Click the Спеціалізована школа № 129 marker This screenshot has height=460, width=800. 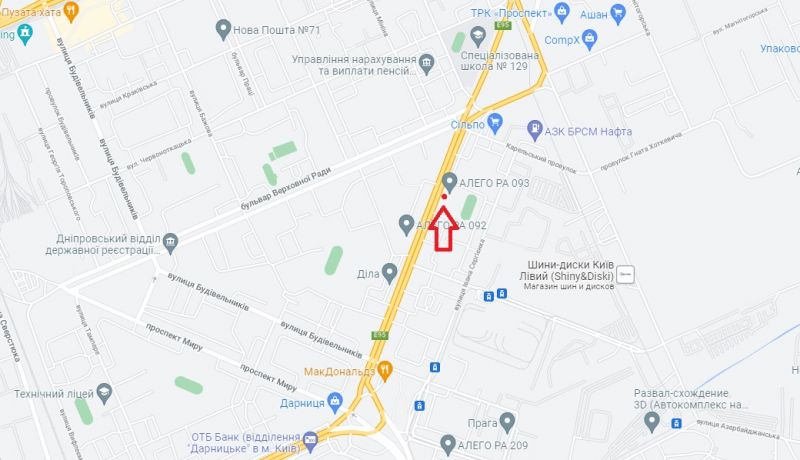[478, 37]
